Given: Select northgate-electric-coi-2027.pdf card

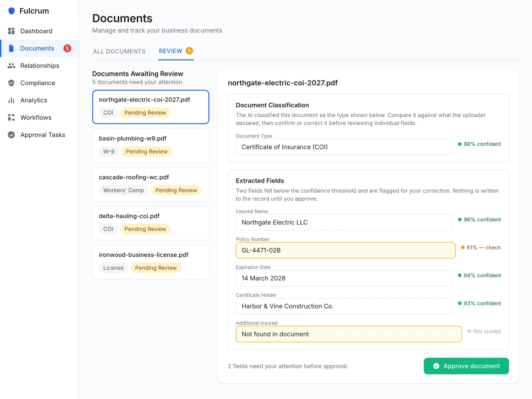Looking at the screenshot, I should point(151,107).
